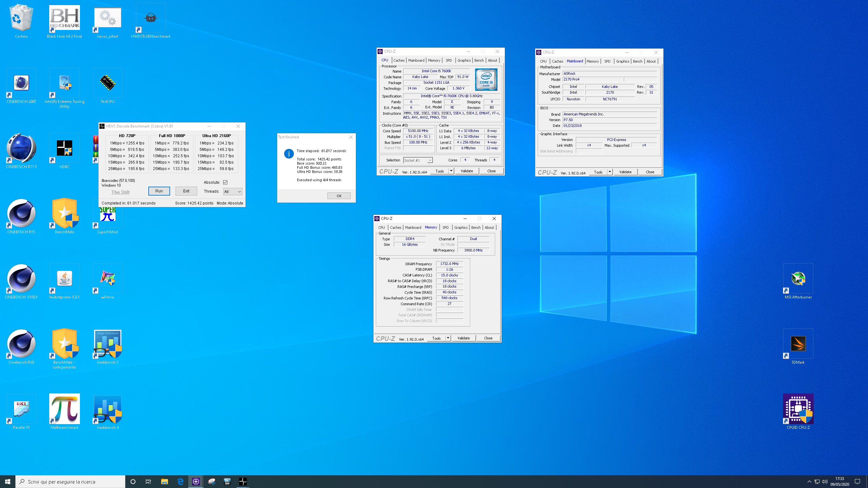This screenshot has width=868, height=488.
Task: Open MSI Afterburner shortcut
Action: tap(798, 282)
